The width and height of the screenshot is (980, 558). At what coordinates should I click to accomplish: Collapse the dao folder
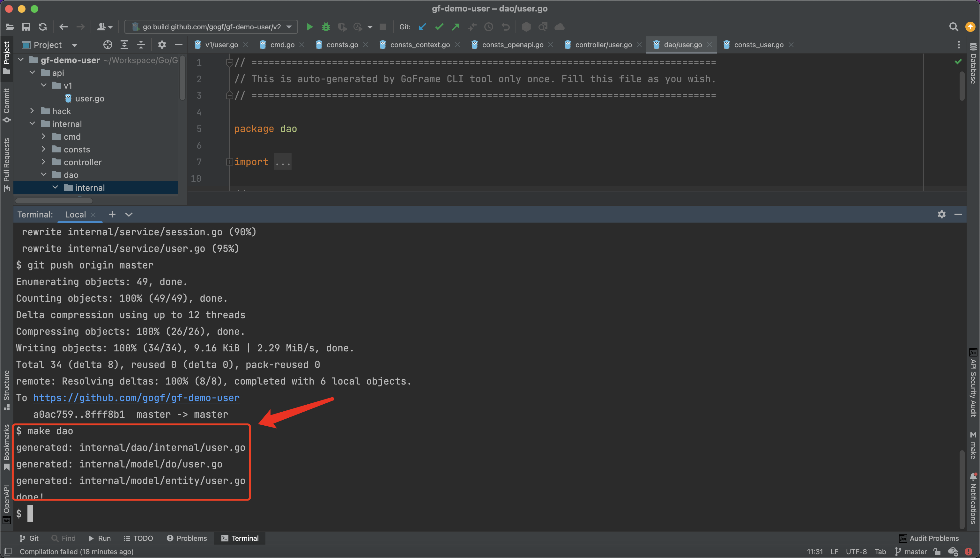point(44,175)
